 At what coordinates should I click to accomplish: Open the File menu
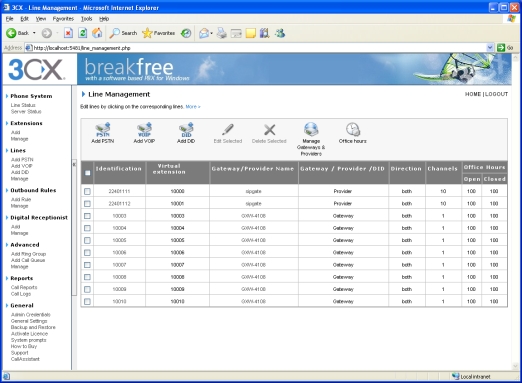pos(9,19)
